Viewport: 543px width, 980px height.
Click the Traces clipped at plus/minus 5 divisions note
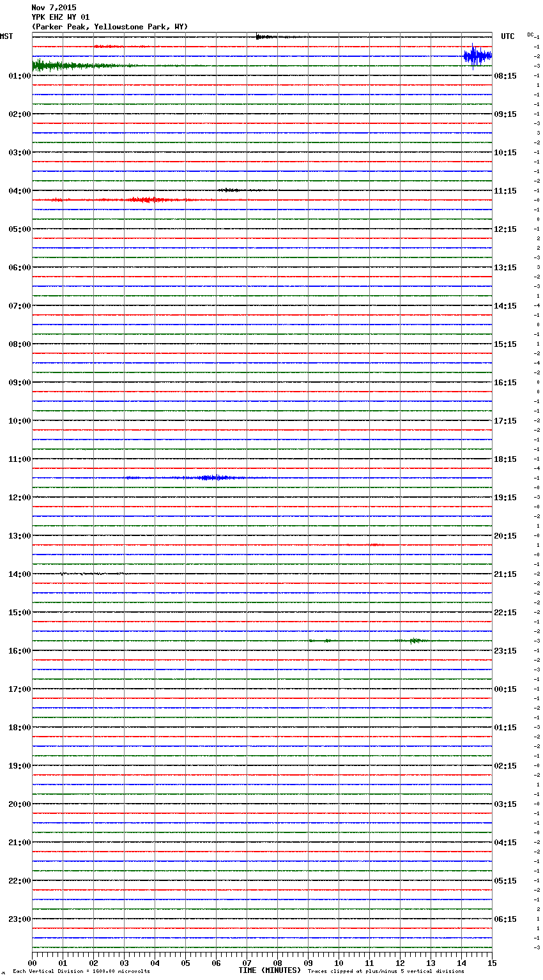386,971
